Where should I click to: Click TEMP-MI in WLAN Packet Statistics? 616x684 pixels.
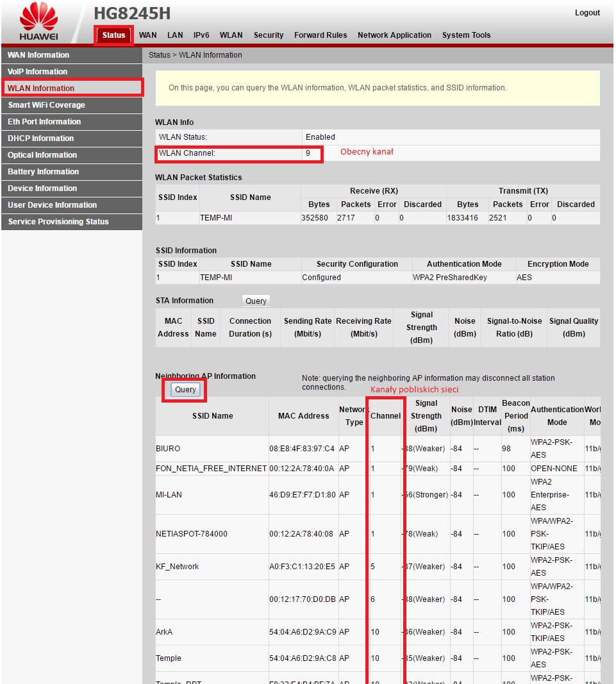coord(216,218)
